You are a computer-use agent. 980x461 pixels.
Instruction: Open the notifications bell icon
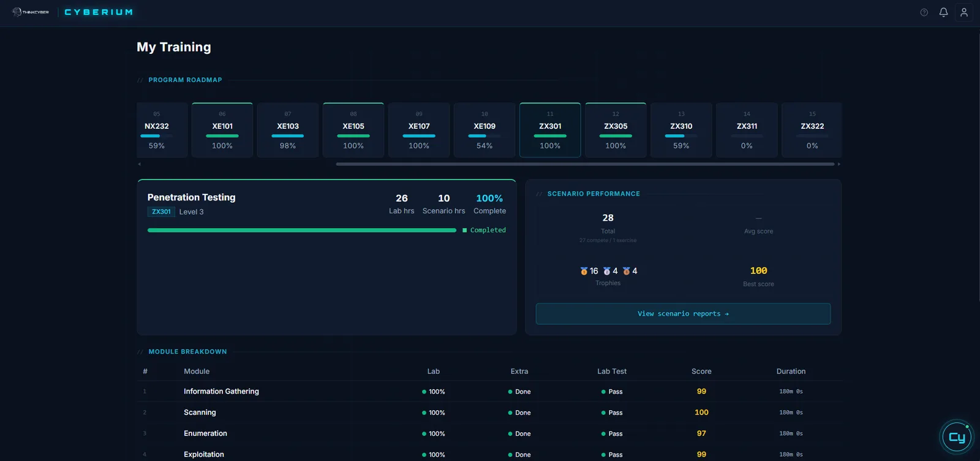point(943,12)
